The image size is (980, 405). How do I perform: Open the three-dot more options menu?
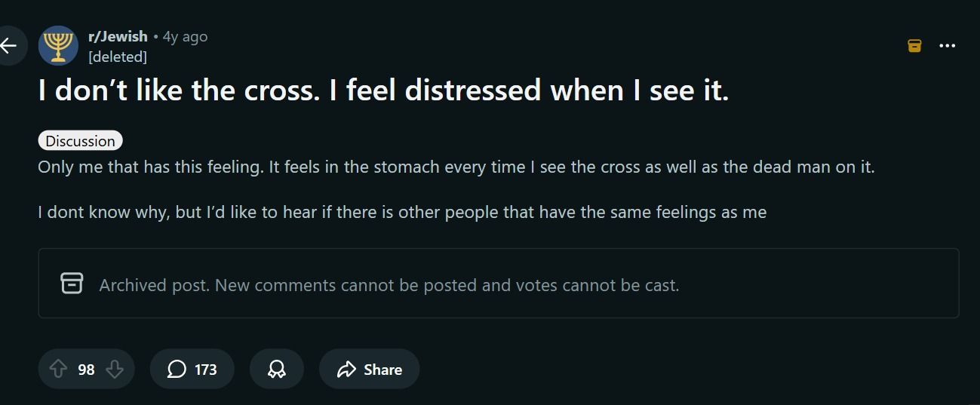pyautogui.click(x=947, y=46)
